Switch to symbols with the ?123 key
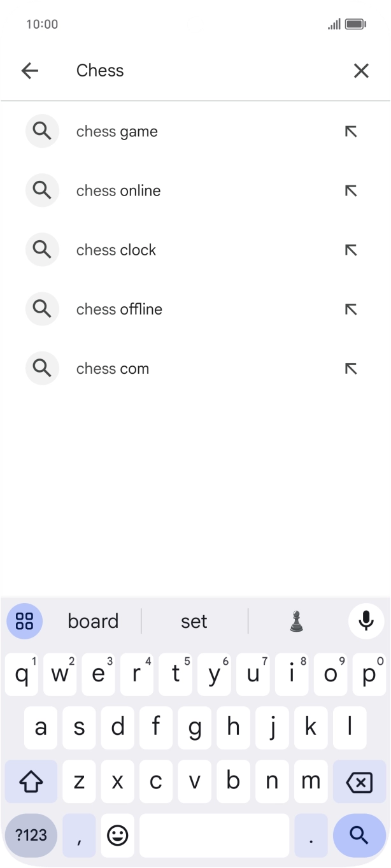 (x=31, y=835)
